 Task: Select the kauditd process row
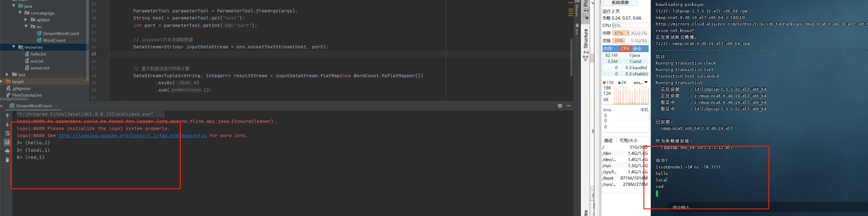click(x=625, y=68)
